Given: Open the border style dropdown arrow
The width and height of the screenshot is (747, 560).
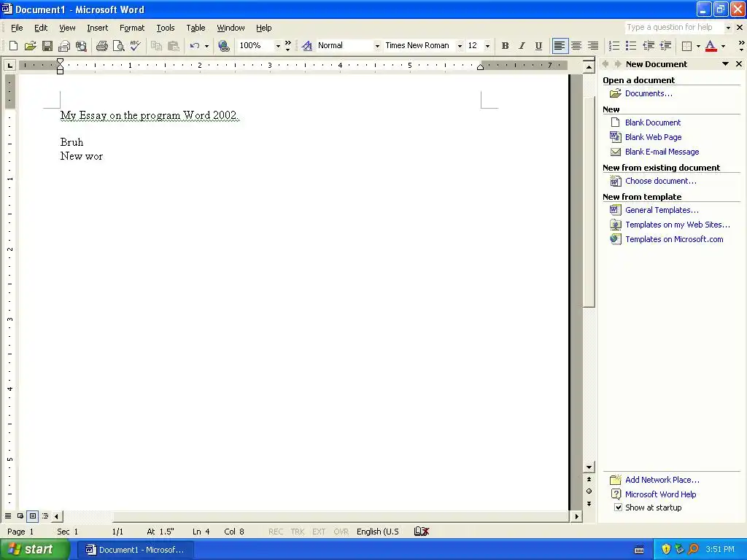Looking at the screenshot, I should [x=698, y=46].
